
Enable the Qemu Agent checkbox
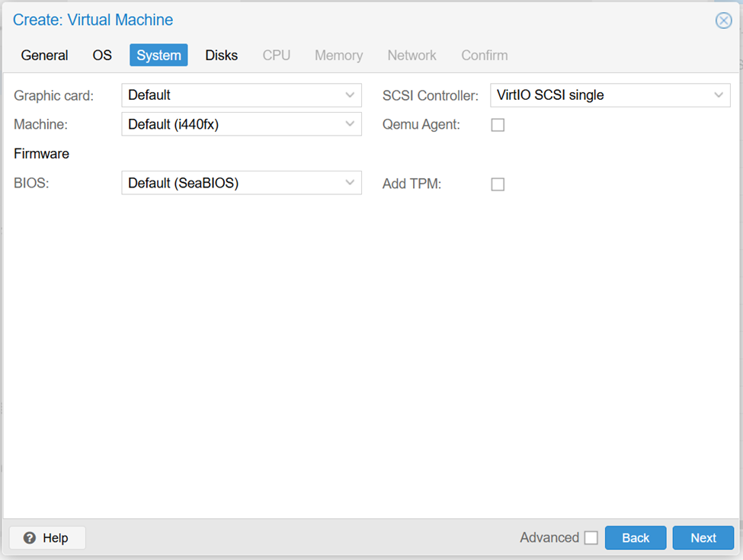click(x=498, y=125)
